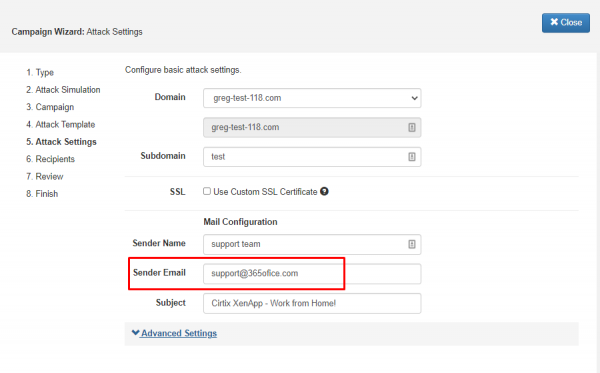600x373 pixels.
Task: Click the Sender Name label
Action: (x=159, y=243)
